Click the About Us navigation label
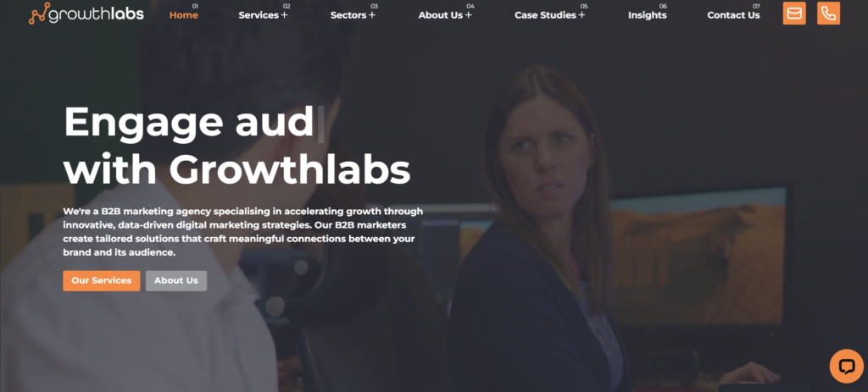Viewport: 868px width, 392px height. 440,15
